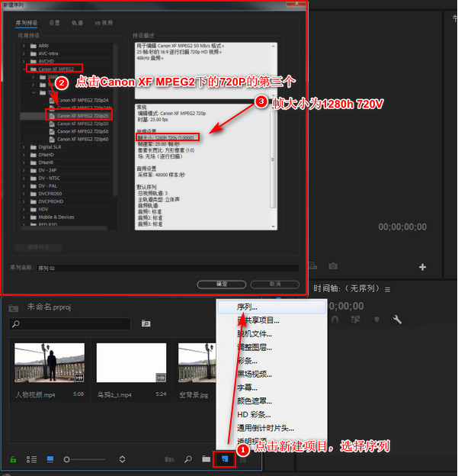Confirm the new sequence with 确定 button
The width and height of the screenshot is (458, 476).
[222, 284]
